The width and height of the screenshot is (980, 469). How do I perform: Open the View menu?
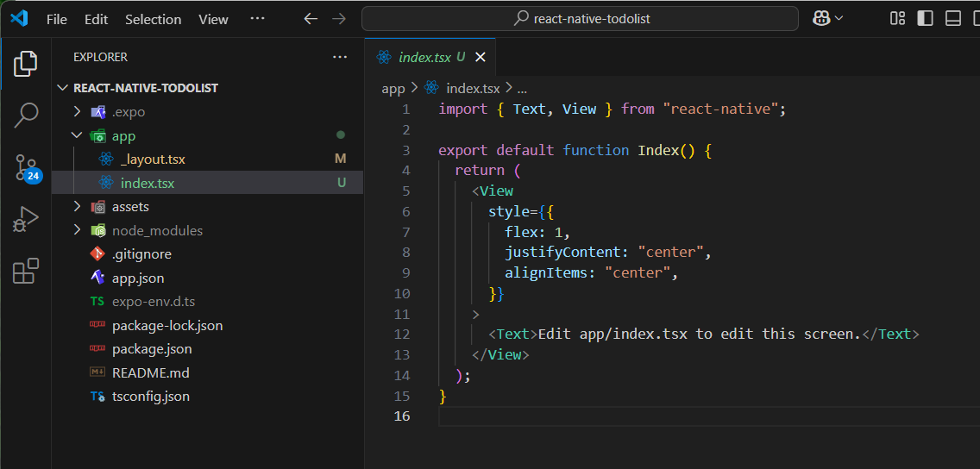tap(213, 19)
